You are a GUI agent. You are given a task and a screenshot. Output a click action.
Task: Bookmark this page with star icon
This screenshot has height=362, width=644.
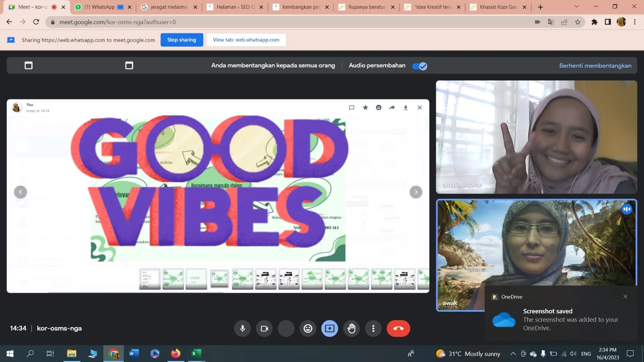[x=578, y=22]
